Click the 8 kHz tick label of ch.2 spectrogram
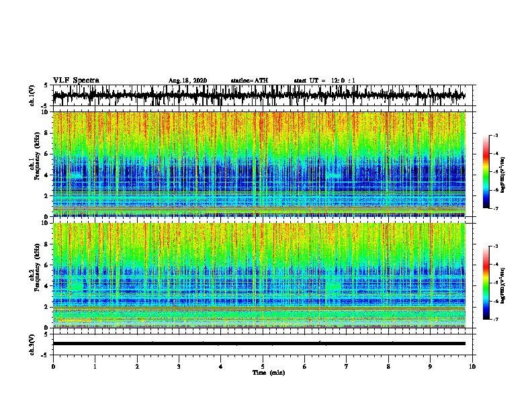 click(46, 244)
